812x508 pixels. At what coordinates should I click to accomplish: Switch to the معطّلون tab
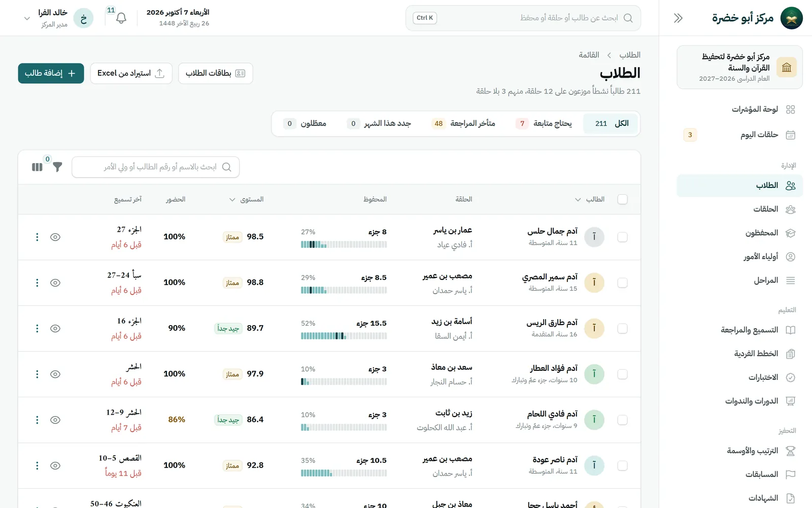(x=305, y=123)
